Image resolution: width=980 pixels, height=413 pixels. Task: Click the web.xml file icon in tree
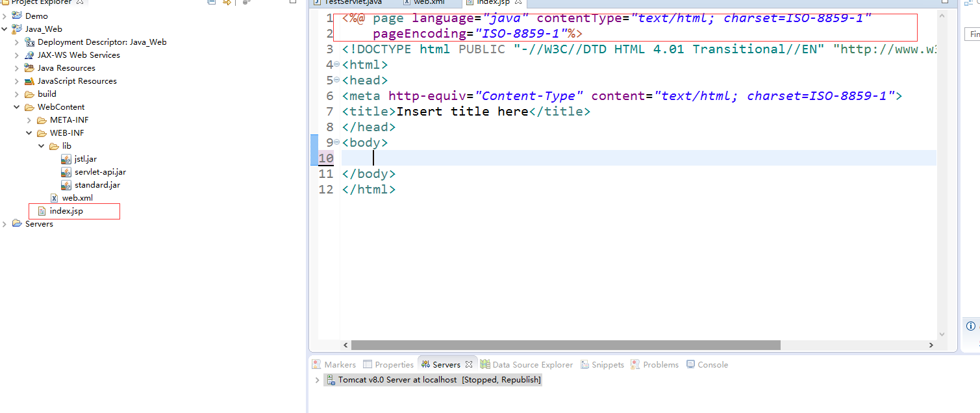[55, 198]
